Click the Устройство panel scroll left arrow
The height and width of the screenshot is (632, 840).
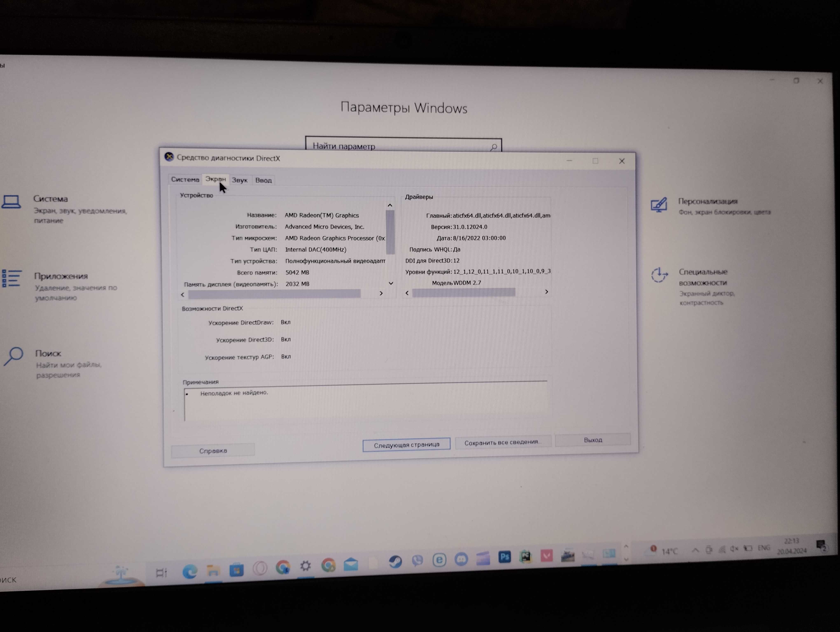[183, 295]
